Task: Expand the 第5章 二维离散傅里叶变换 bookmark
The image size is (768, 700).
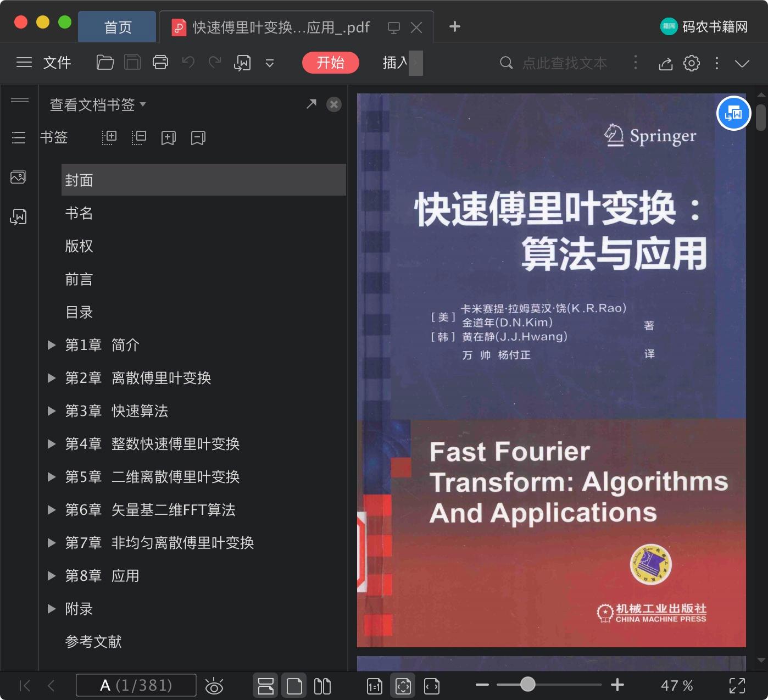Action: pos(52,477)
